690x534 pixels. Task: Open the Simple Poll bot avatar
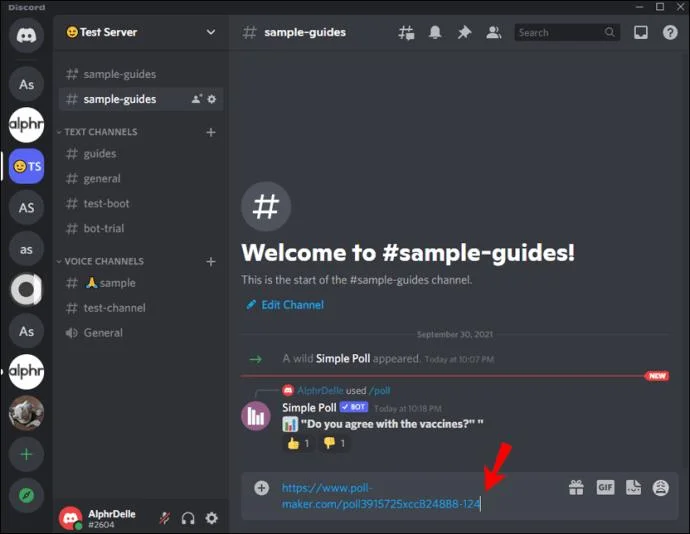(256, 416)
